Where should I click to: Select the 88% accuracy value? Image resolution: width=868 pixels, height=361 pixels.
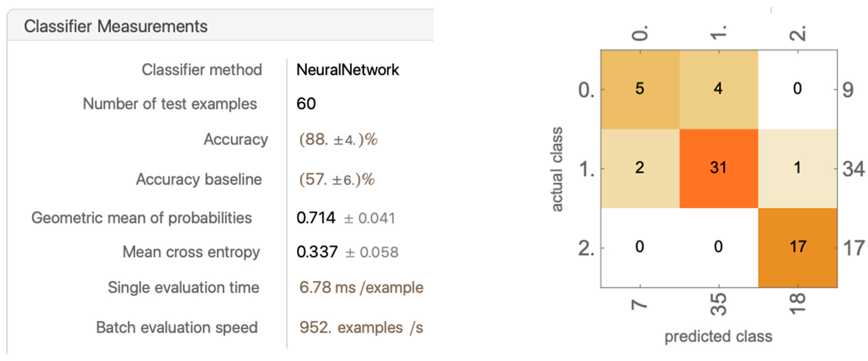338,139
